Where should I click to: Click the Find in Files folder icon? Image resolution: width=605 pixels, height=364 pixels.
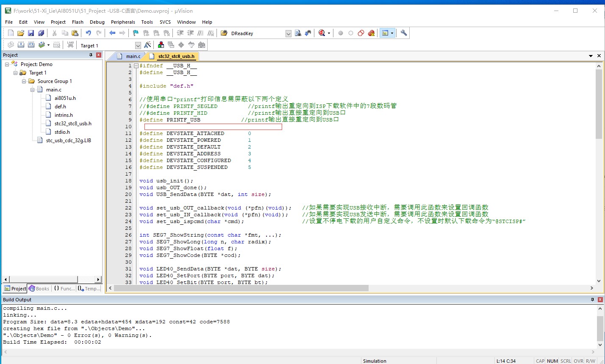[x=224, y=33]
